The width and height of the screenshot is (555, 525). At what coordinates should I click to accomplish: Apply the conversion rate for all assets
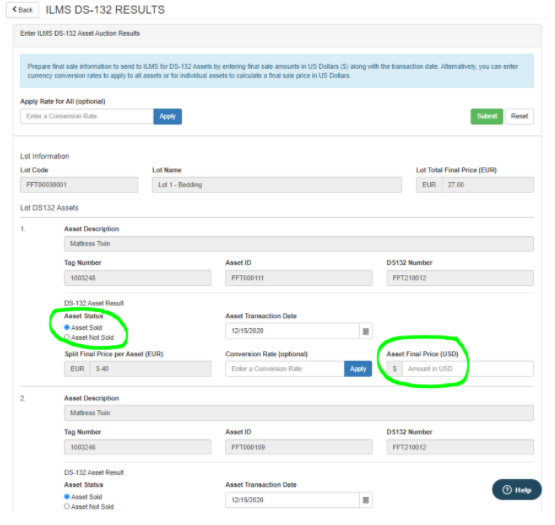pyautogui.click(x=168, y=116)
